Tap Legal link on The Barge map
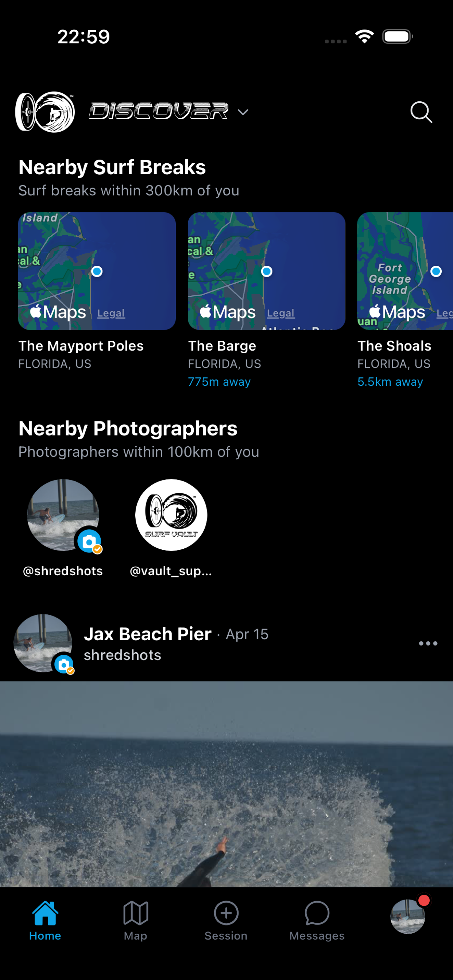The image size is (453, 980). point(280,313)
